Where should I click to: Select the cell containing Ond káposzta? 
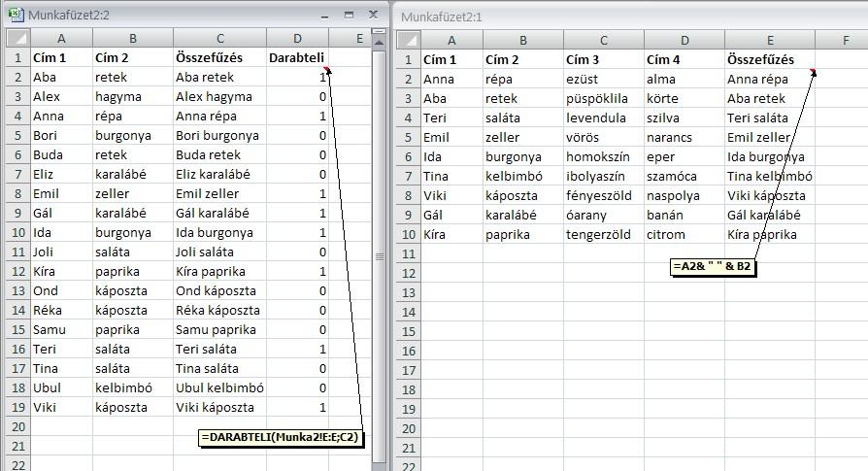219,291
